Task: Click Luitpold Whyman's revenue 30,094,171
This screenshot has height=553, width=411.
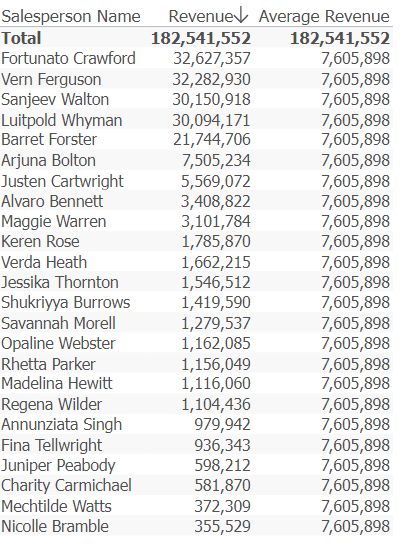Action: click(x=211, y=120)
